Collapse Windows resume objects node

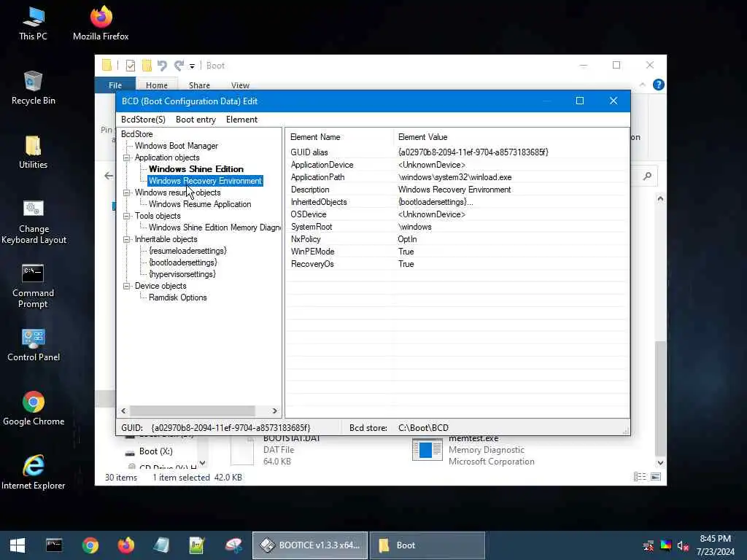pyautogui.click(x=127, y=192)
